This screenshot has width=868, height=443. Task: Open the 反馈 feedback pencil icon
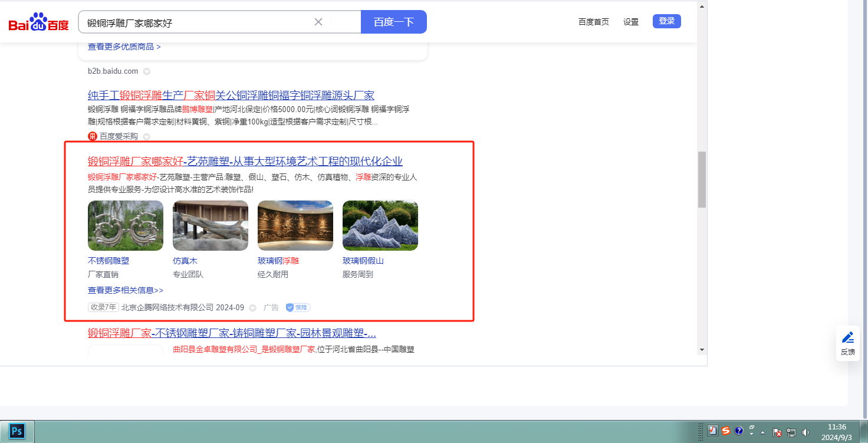click(x=848, y=337)
